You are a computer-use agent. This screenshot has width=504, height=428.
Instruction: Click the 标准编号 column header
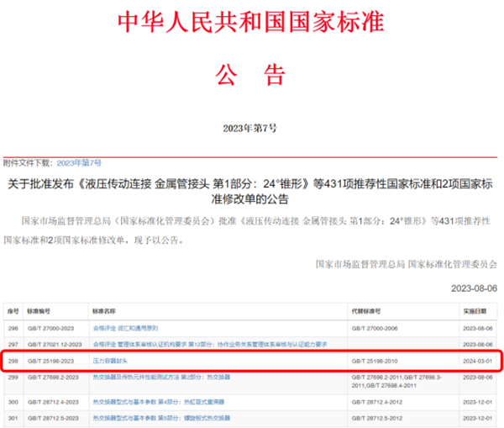coord(40,309)
